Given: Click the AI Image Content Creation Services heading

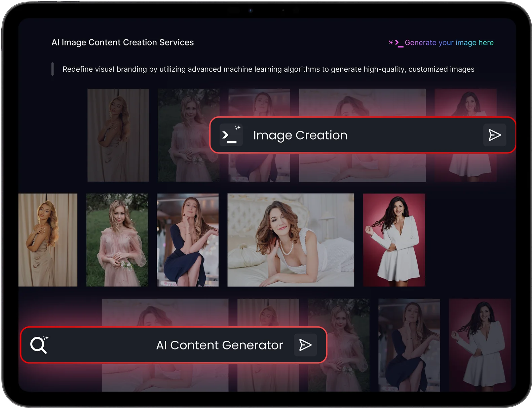Looking at the screenshot, I should (122, 42).
